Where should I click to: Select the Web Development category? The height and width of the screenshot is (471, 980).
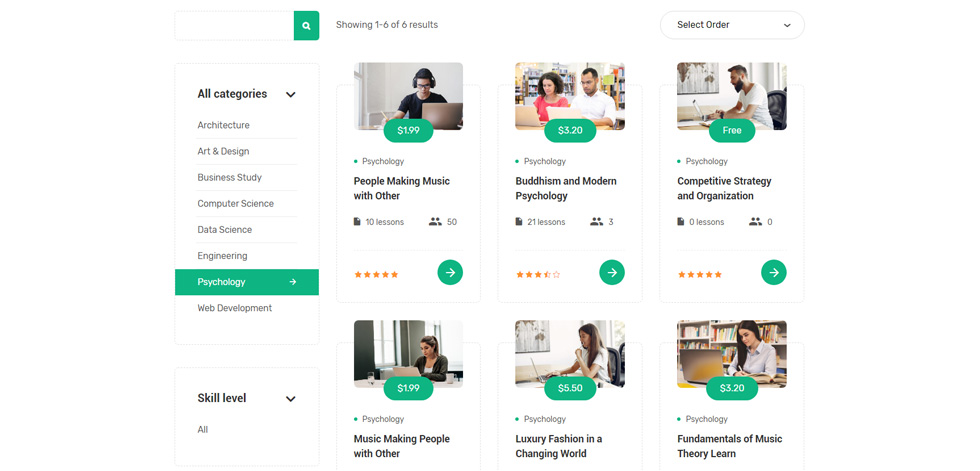point(234,308)
